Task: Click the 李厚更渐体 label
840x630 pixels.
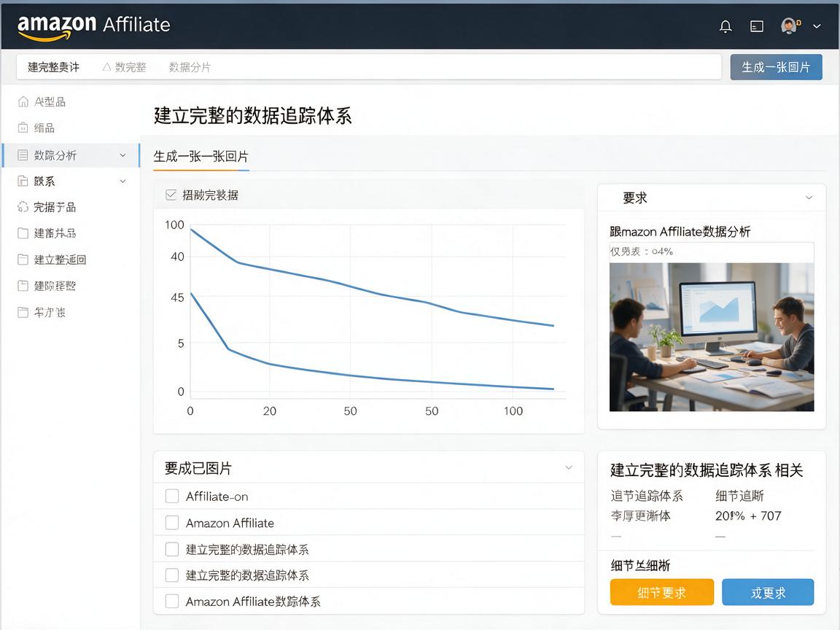Action: pos(641,516)
